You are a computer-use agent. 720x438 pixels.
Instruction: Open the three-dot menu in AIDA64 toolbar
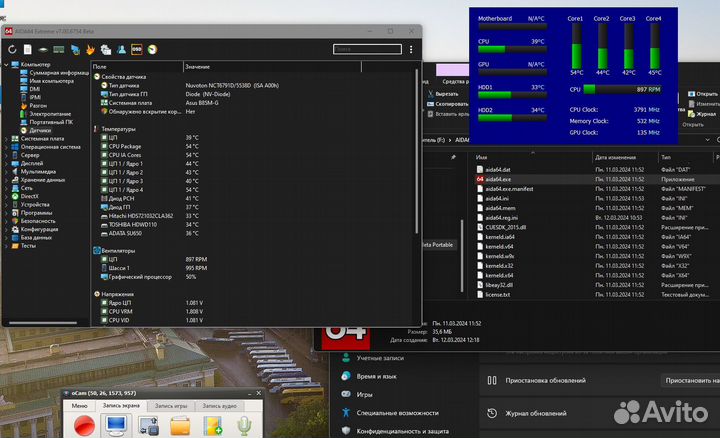coord(411,49)
